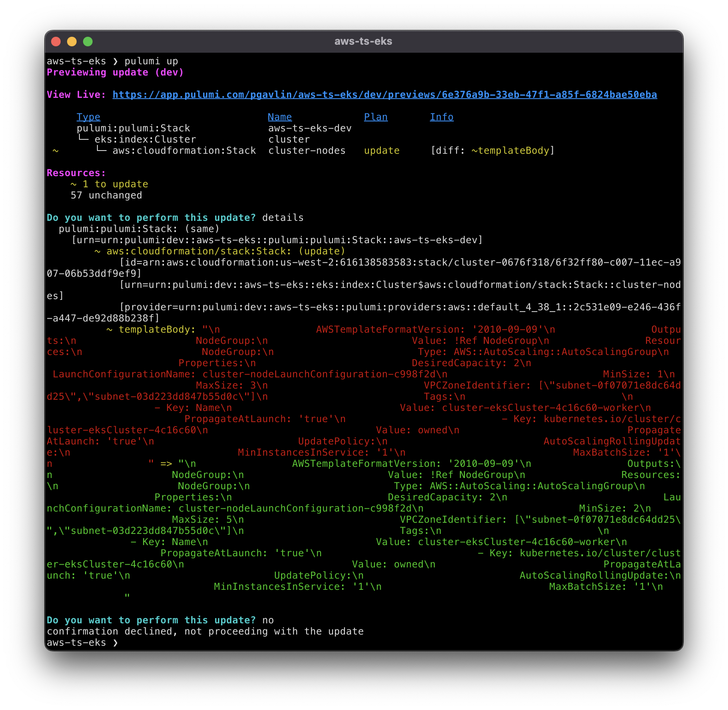Click red 'UpdatePolicy:\n' text
The image size is (728, 710).
[x=343, y=441]
